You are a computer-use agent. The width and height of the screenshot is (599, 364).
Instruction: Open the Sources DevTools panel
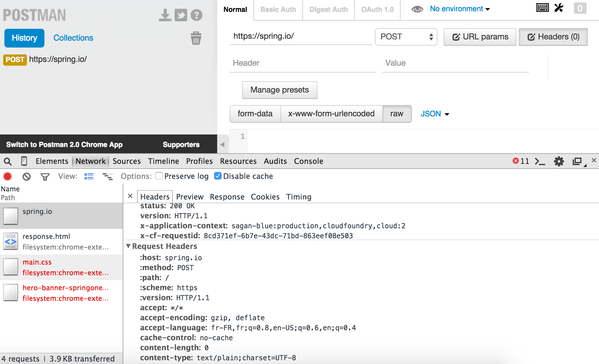[127, 161]
